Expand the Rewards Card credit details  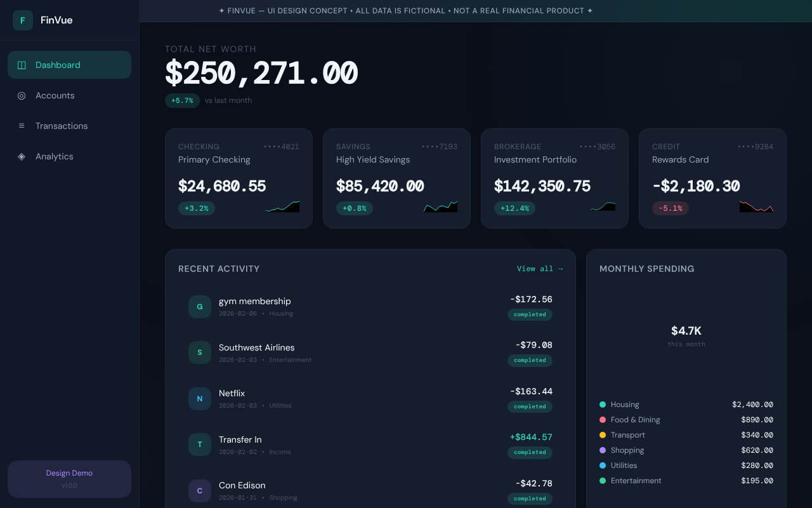(x=712, y=178)
